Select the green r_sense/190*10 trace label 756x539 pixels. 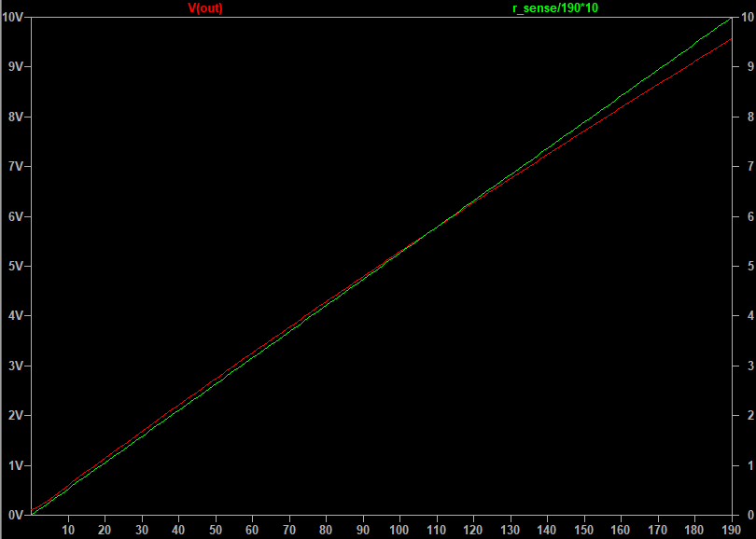555,8
